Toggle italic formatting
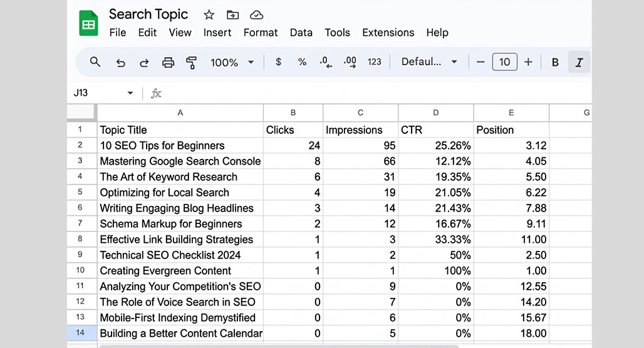The image size is (644, 348). point(579,63)
